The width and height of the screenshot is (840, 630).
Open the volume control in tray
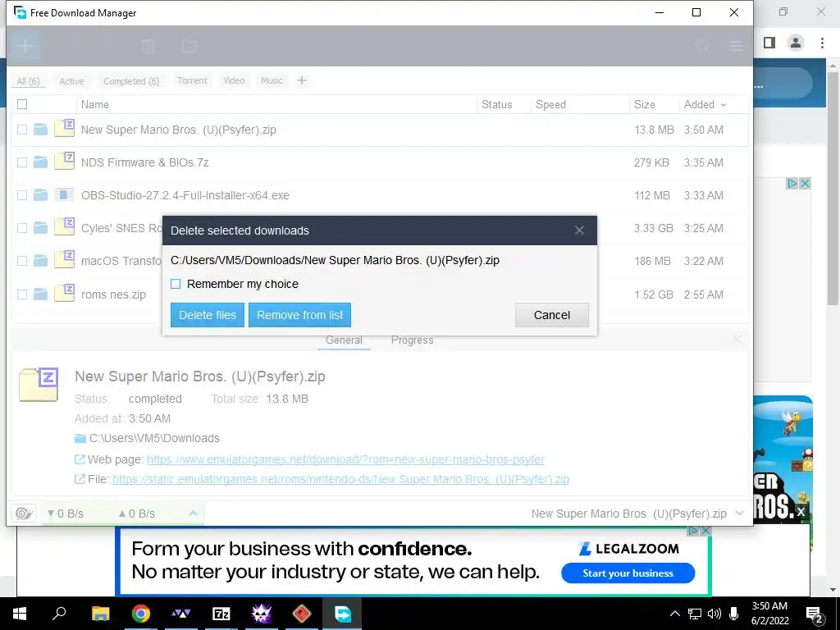coord(714,614)
